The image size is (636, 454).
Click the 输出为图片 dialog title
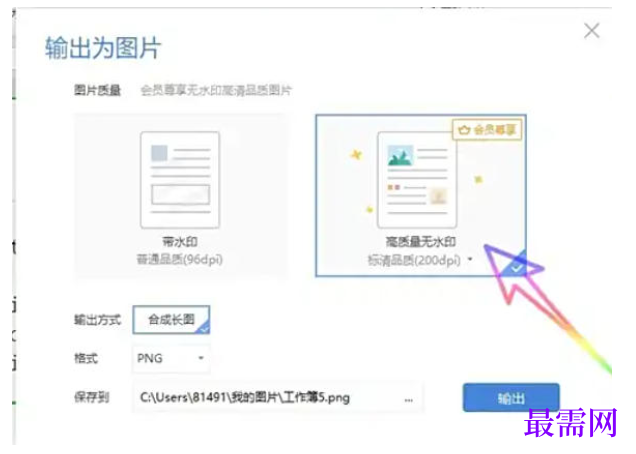(103, 48)
